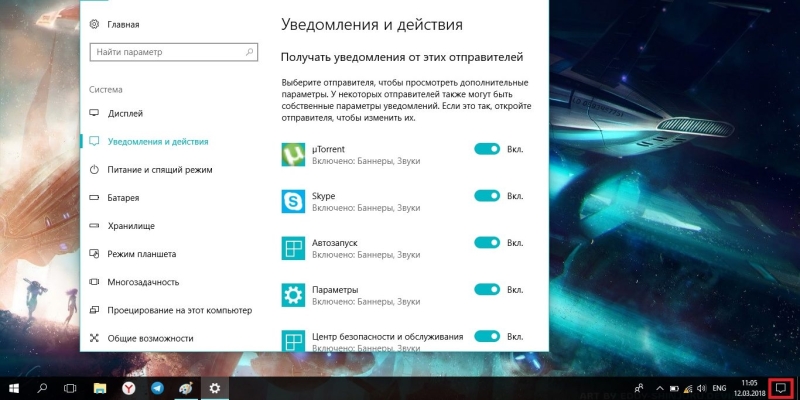
Task: Open the µTorrent notification settings icon
Action: tap(293, 155)
